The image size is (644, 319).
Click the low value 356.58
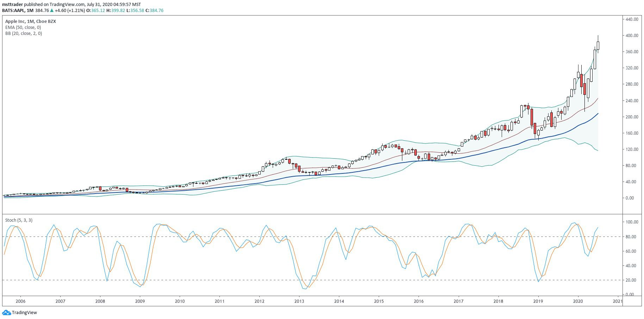pos(137,11)
